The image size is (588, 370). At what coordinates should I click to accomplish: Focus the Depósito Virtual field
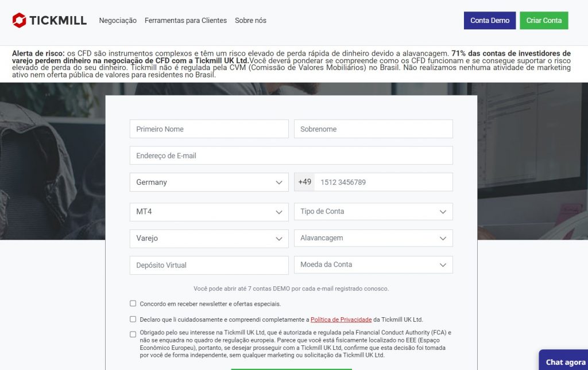(x=209, y=265)
